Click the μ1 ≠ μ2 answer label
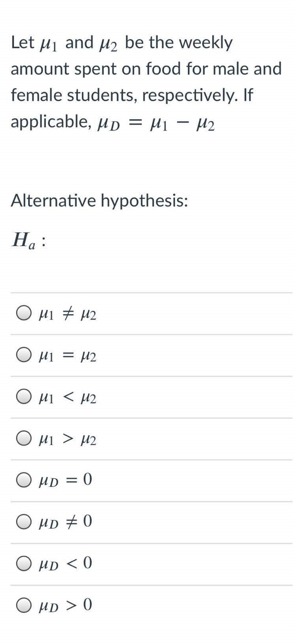Screen dimensions: 294x644 pos(67,314)
